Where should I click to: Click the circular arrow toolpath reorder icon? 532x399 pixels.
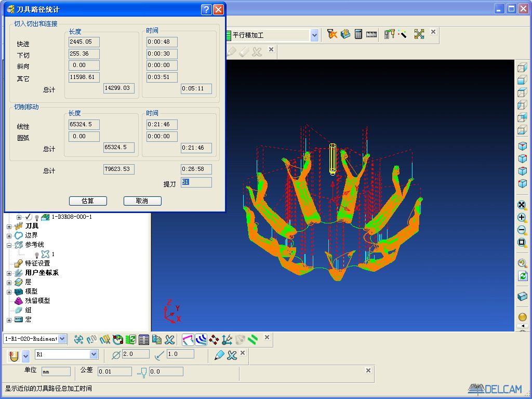pos(118,339)
